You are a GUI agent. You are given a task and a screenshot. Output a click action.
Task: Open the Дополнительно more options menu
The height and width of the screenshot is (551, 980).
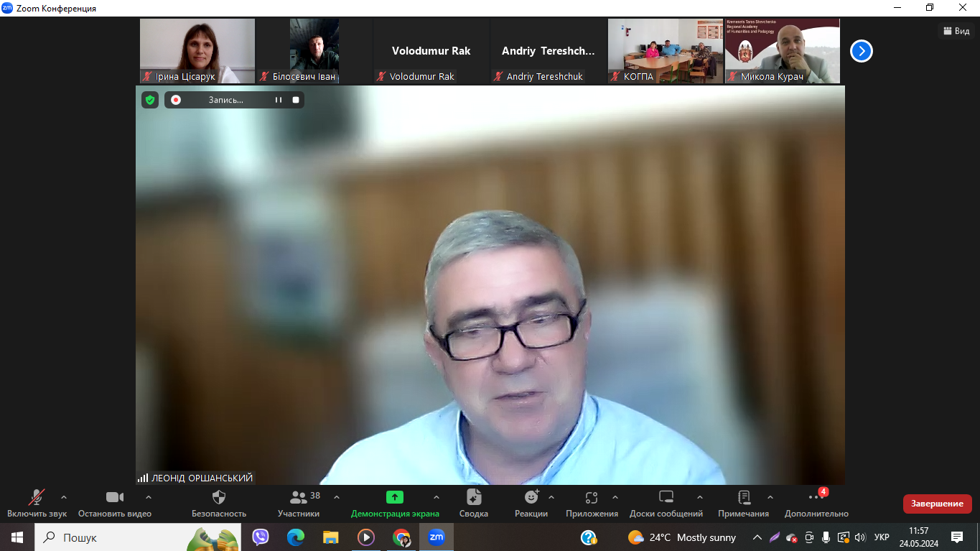(x=816, y=497)
